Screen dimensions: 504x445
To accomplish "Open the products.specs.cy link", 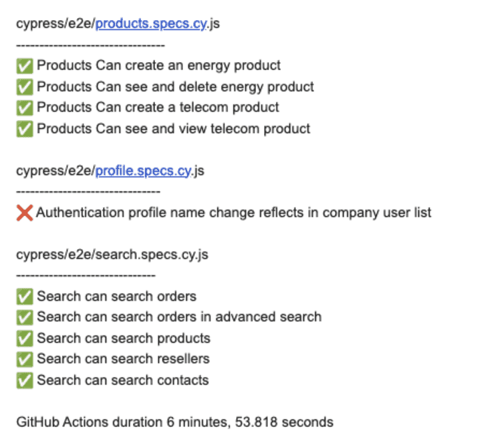I will (x=151, y=25).
